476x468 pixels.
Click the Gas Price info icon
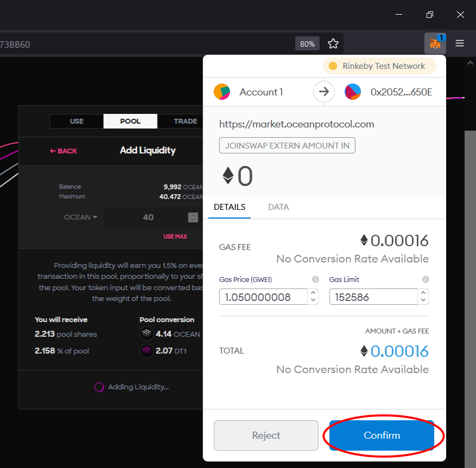tap(315, 279)
